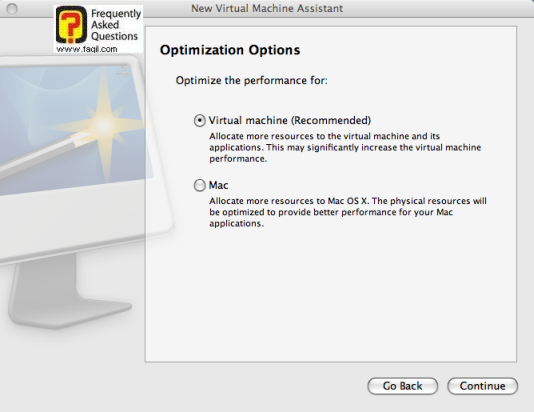Viewport: 534px width, 412px height.
Task: Click the Frequently Asked Questions text
Action: coord(115,25)
